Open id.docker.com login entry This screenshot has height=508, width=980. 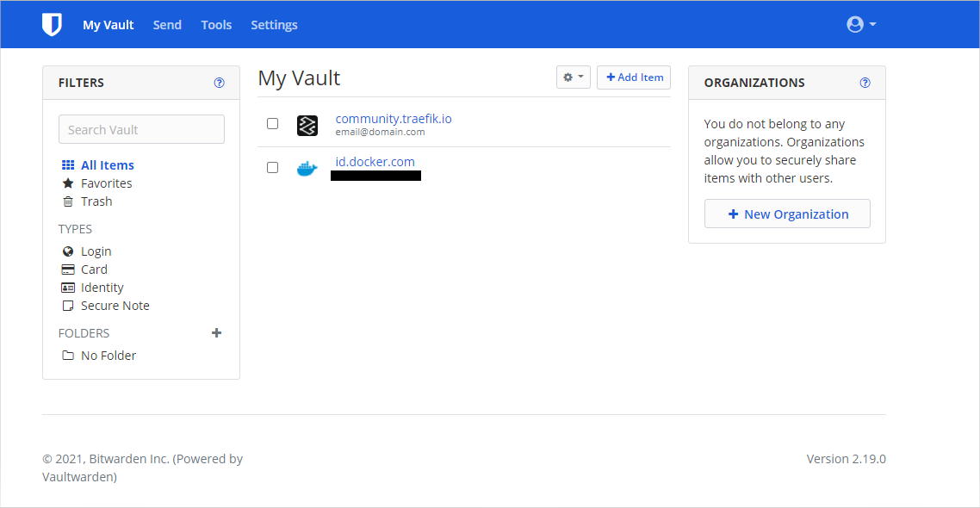tap(375, 161)
